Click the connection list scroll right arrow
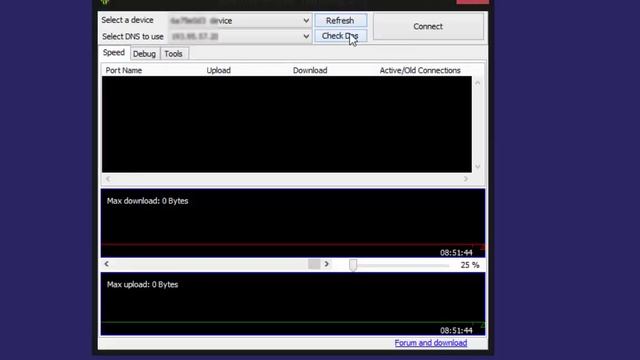This screenshot has height=360, width=640. [x=466, y=179]
